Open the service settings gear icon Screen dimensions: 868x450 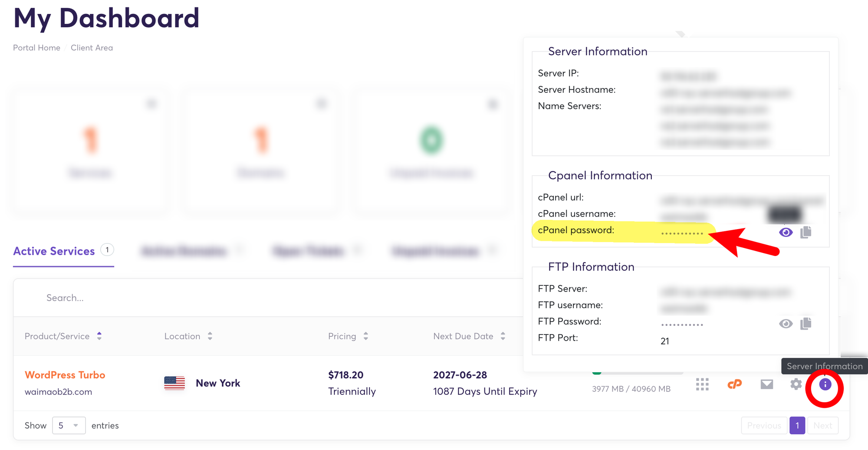[x=796, y=384]
